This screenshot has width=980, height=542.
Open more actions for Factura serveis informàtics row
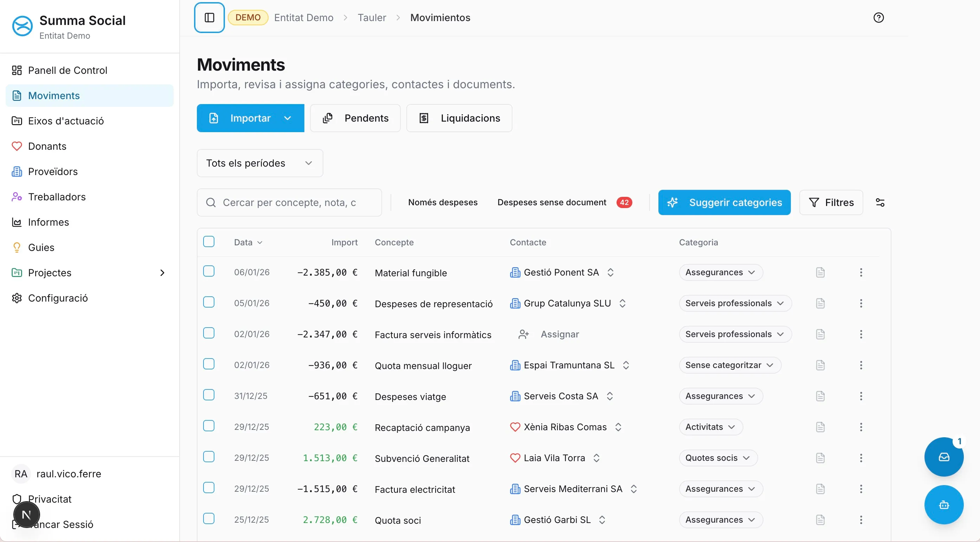coord(861,334)
